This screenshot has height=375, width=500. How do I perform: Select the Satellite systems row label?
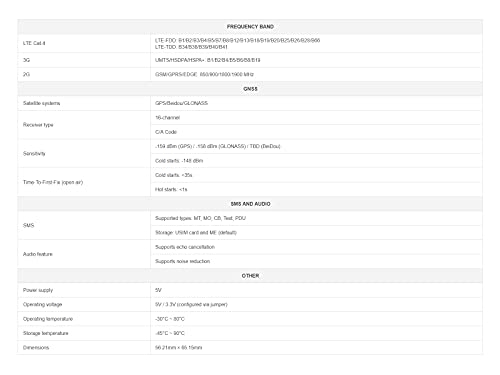pos(41,103)
